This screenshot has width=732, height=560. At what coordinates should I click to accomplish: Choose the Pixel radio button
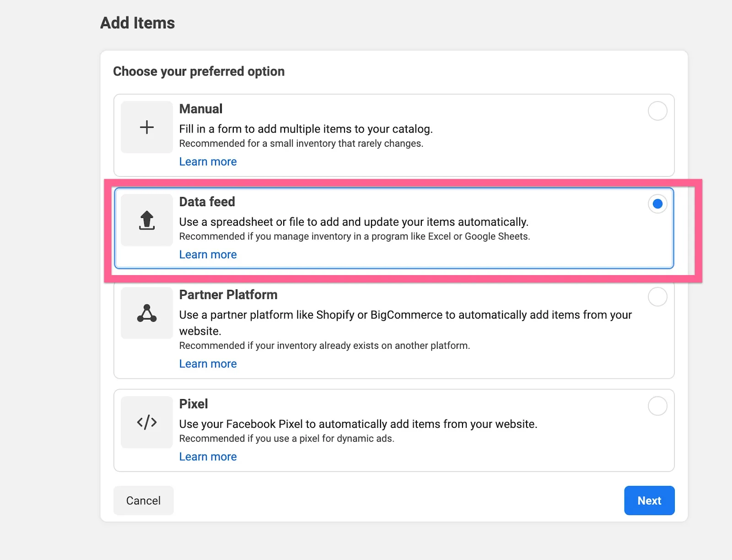(x=657, y=406)
